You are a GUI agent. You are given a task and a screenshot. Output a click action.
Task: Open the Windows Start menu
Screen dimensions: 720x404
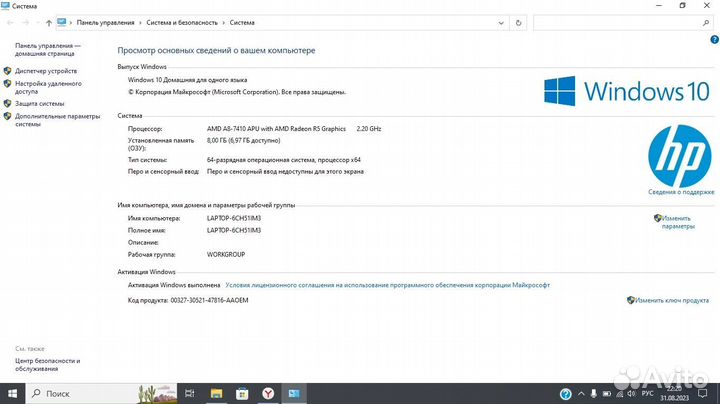12,393
